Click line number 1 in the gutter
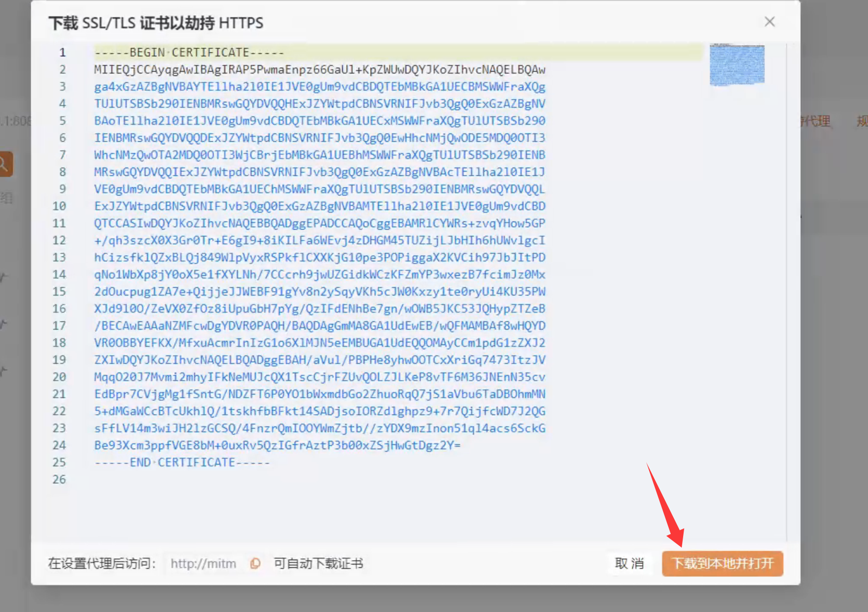868x612 pixels. click(x=62, y=52)
